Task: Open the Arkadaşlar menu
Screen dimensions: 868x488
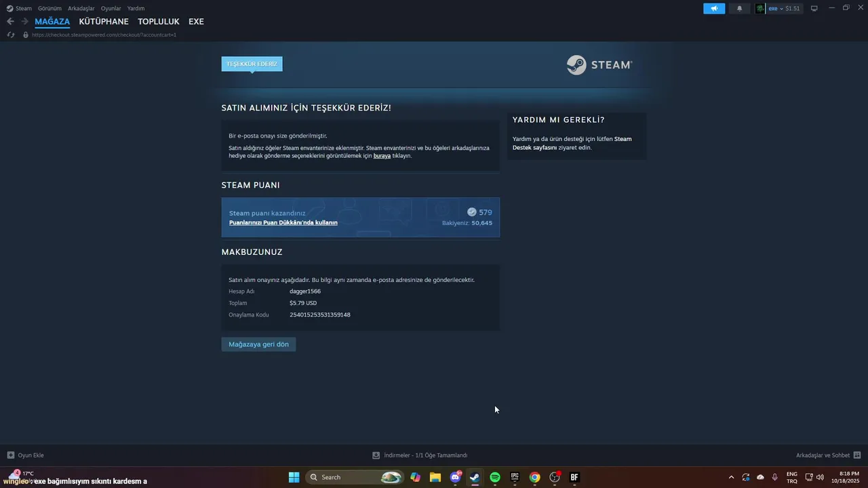Action: 81,9
